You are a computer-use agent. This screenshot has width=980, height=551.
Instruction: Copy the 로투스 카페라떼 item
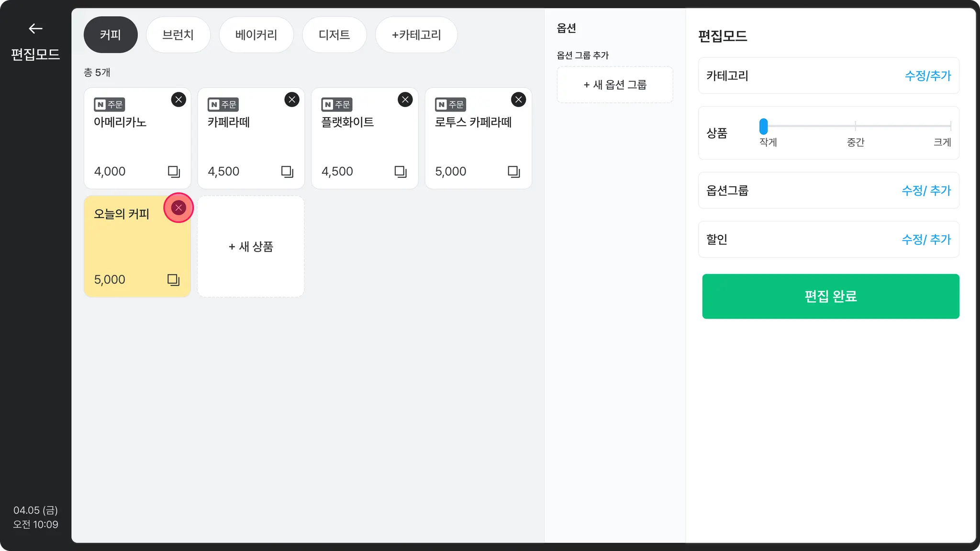[x=513, y=171]
